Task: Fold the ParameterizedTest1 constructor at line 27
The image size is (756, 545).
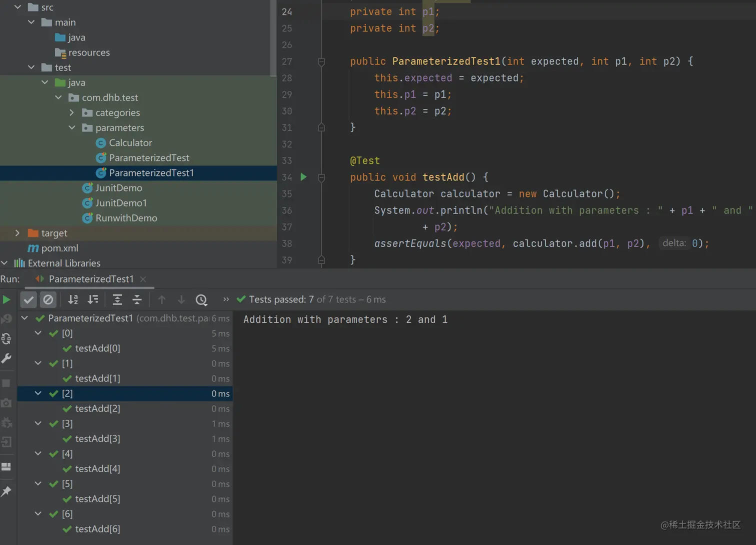Action: pos(321,61)
